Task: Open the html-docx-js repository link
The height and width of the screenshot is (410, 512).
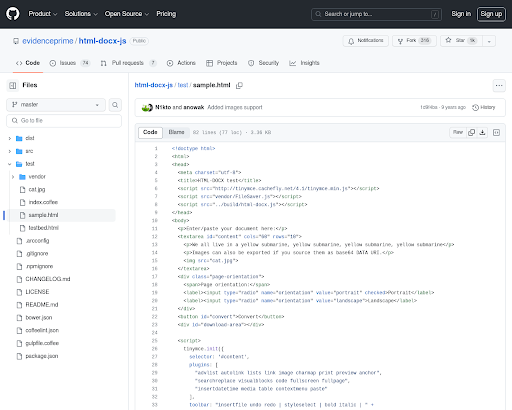Action: [102, 41]
